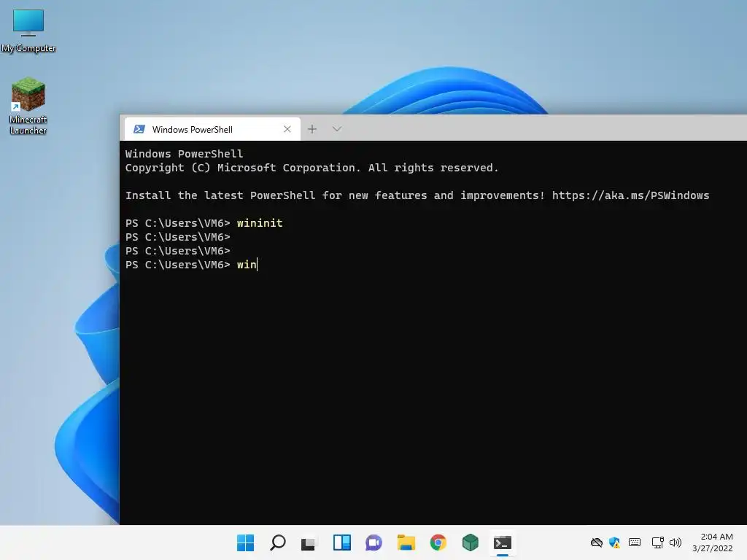The image size is (747, 560).
Task: Open My Computer desktop icon
Action: 28,30
